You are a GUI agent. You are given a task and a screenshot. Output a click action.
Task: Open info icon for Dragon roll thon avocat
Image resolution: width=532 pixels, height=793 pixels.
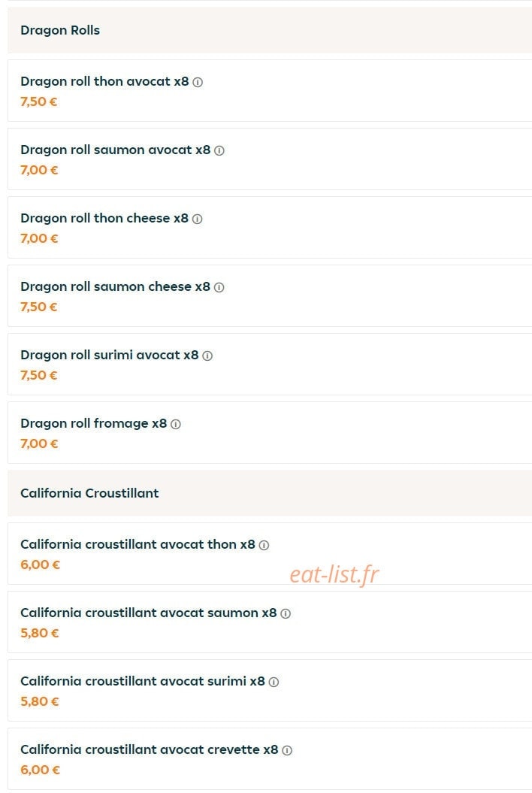[x=198, y=82]
